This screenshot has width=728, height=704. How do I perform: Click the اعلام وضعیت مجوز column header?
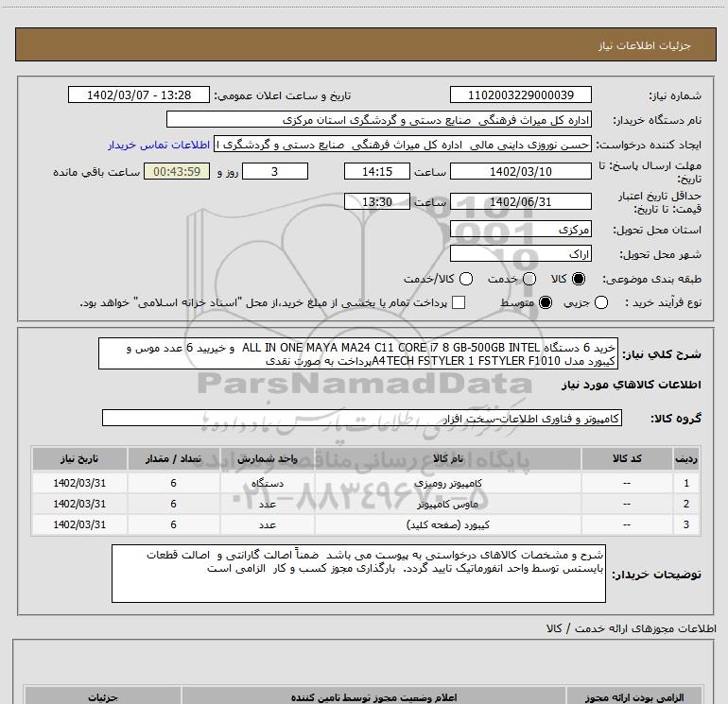(373, 697)
